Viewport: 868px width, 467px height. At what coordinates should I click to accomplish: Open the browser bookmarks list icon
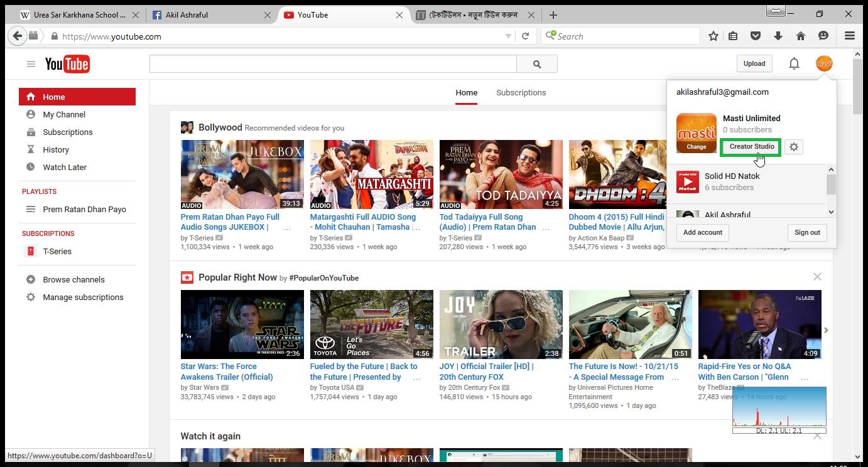733,36
